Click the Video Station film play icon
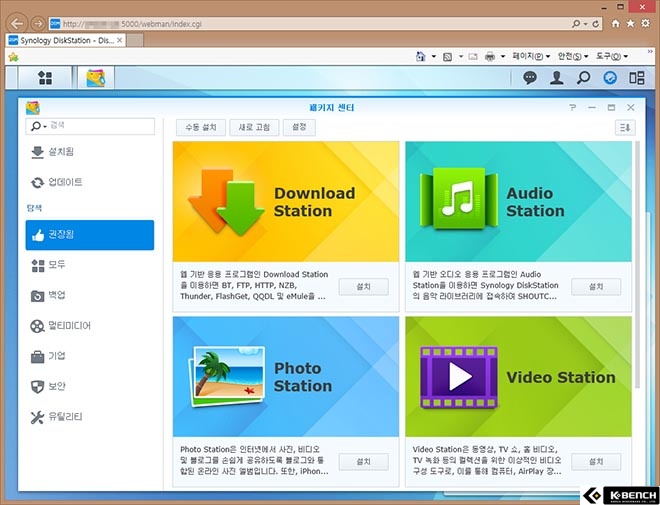The image size is (660, 505). (459, 377)
